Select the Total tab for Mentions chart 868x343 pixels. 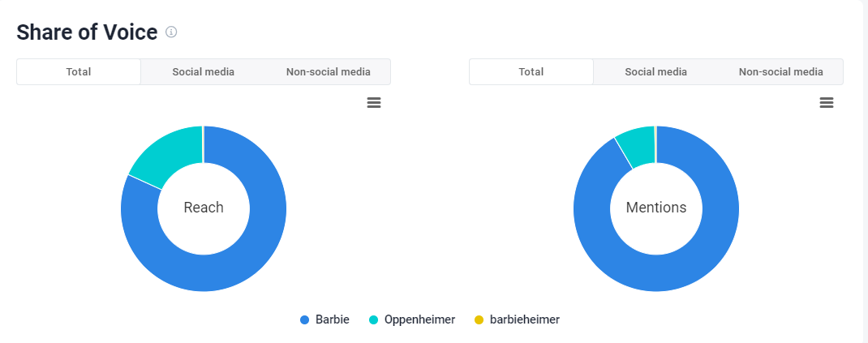(x=531, y=71)
